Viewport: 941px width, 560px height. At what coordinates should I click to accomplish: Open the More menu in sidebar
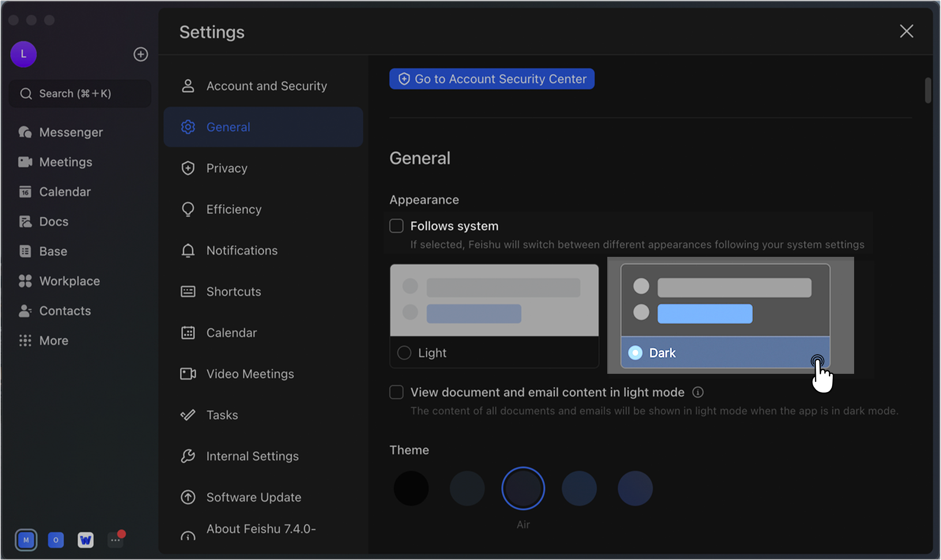coord(53,340)
